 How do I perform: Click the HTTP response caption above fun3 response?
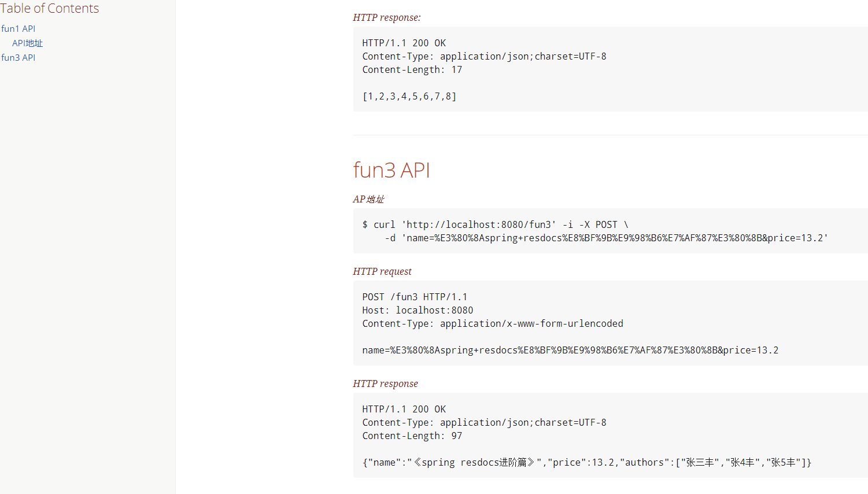[385, 384]
